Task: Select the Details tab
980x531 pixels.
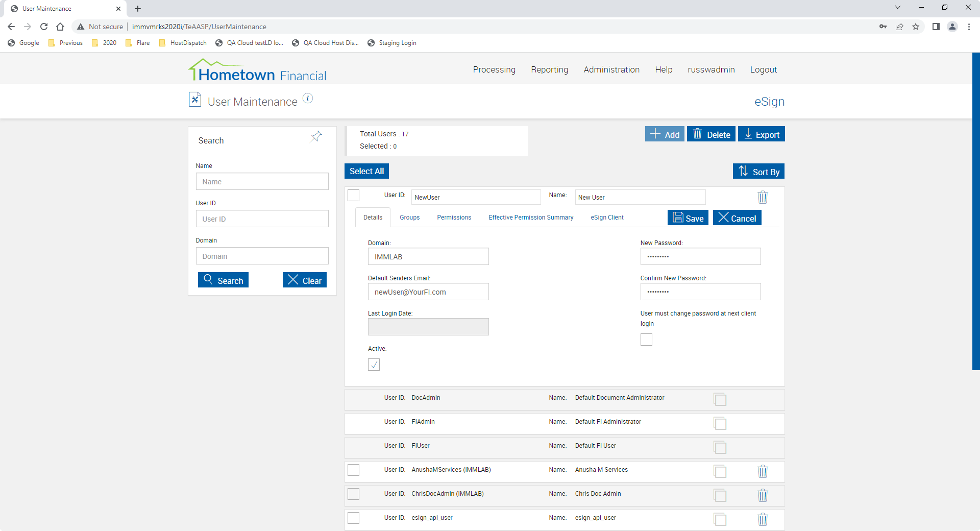Action: pyautogui.click(x=373, y=218)
